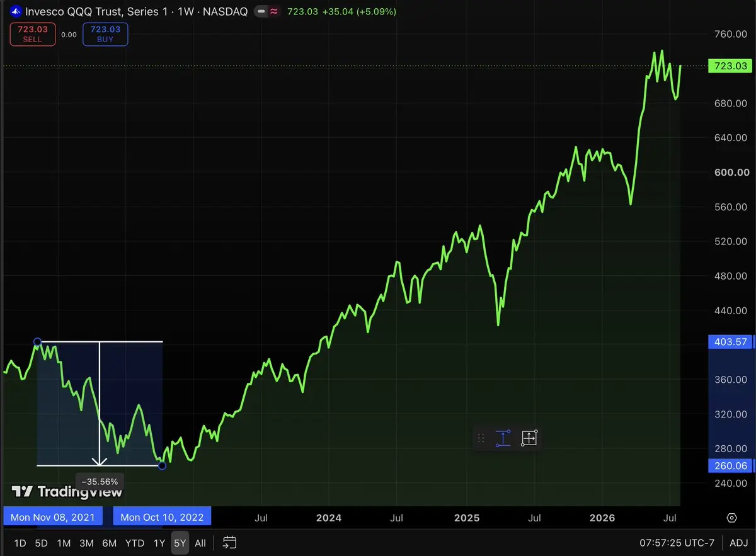Click the 403.57 price axis label
The height and width of the screenshot is (556, 756).
[x=731, y=342]
